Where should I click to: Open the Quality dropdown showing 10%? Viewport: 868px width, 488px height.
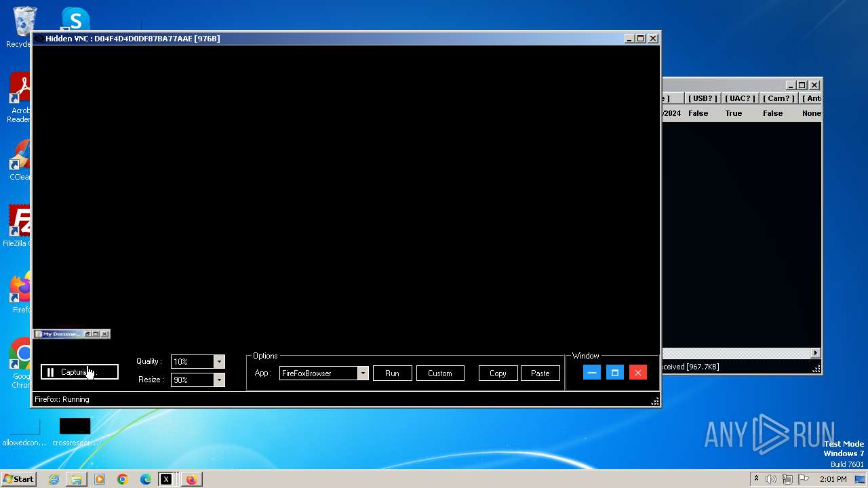(218, 362)
